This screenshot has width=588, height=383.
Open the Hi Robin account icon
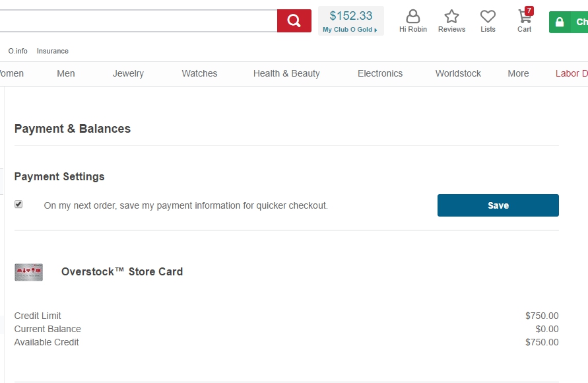[413, 16]
